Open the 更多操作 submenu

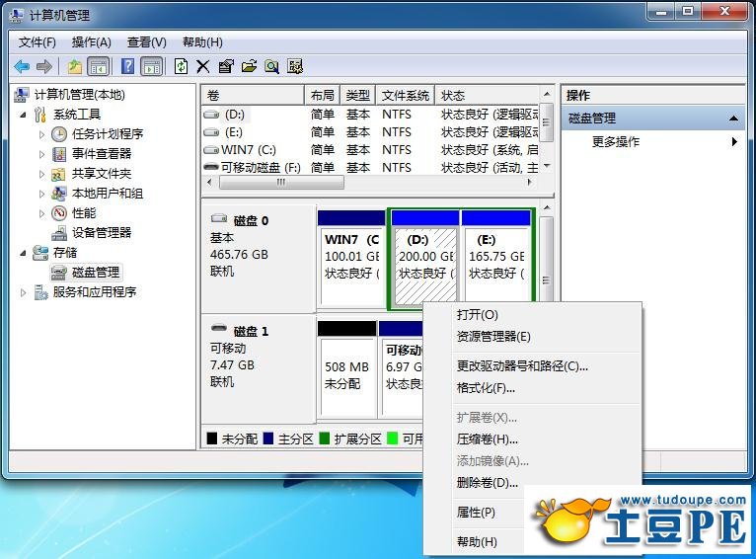pos(652,142)
